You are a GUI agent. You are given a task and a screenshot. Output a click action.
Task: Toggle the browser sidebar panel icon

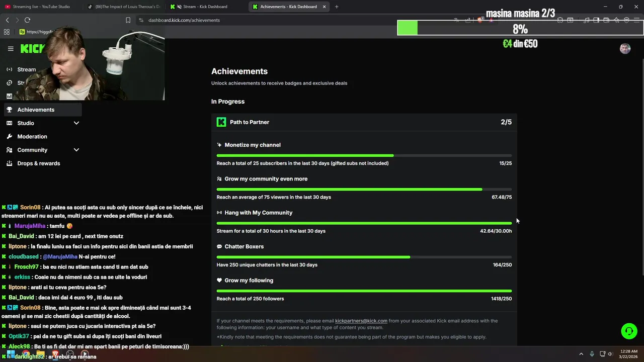[x=596, y=20]
